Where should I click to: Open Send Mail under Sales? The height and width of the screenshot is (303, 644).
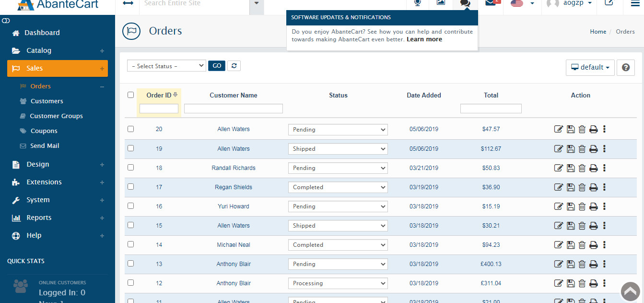[45, 146]
